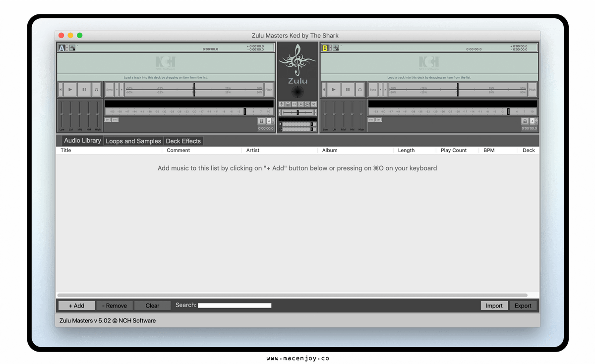
Task: Enable Sync on Deck A
Action: 110,90
